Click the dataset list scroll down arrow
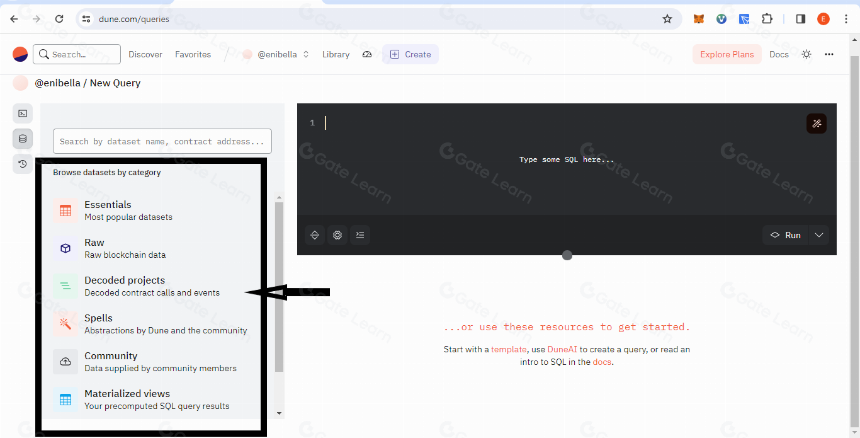 coord(279,413)
